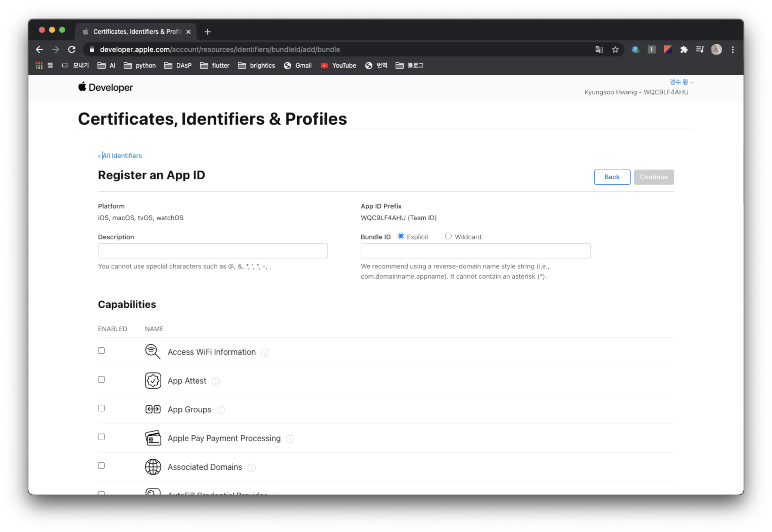Expand the account name dropdown at top right
Image resolution: width=772 pixels, height=532 pixels.
681,82
